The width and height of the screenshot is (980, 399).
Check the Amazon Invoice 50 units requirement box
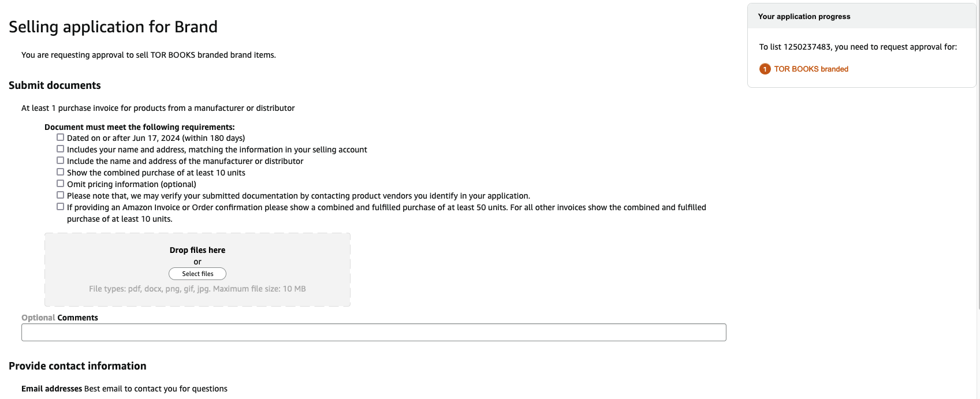tap(60, 207)
